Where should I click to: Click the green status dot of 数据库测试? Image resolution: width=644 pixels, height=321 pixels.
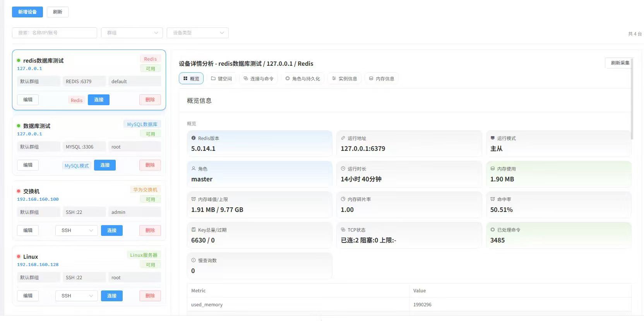coord(19,126)
